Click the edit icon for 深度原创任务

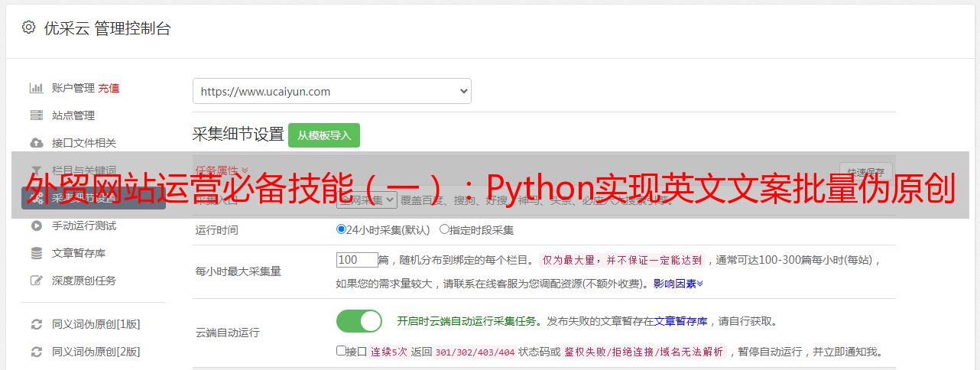point(36,281)
